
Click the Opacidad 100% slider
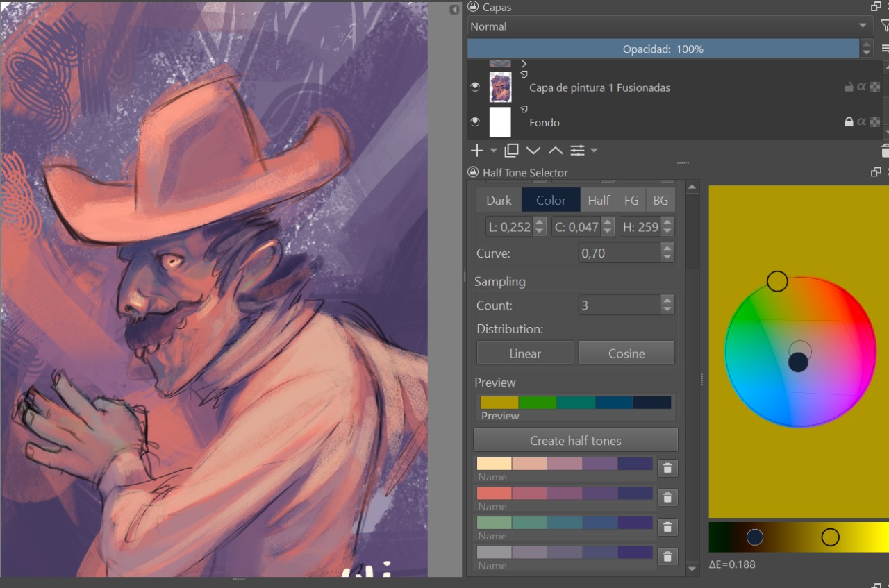pos(663,49)
